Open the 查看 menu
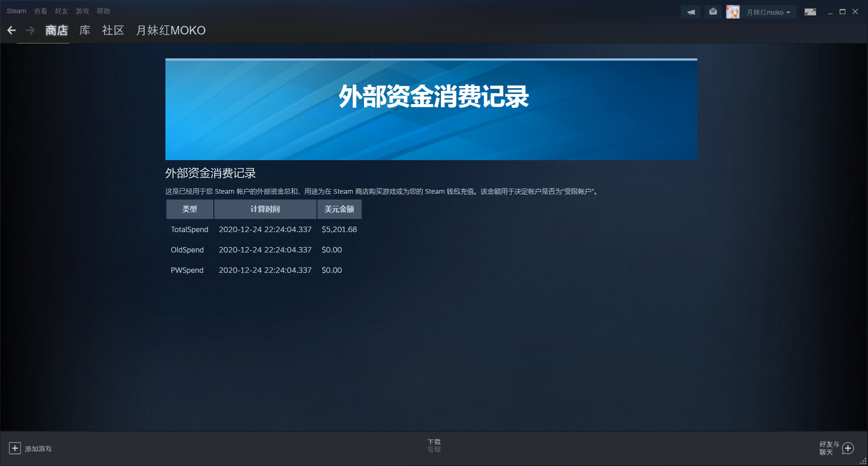Viewport: 868px width, 466px height. [41, 11]
